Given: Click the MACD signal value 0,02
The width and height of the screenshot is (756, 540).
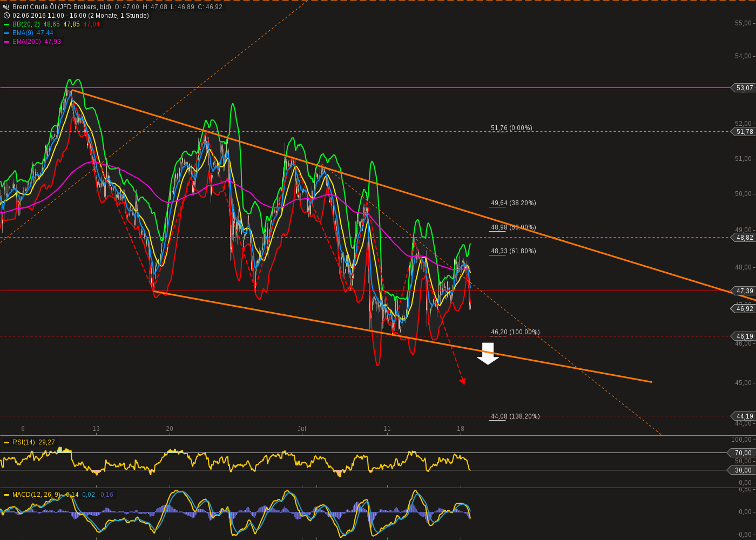Looking at the screenshot, I should tap(89, 495).
